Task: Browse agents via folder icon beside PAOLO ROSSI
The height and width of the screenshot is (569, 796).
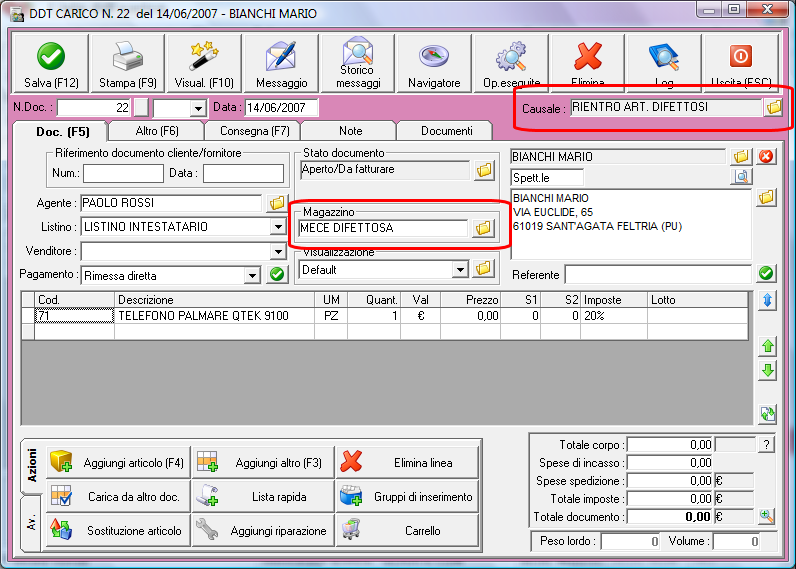Action: [277, 203]
